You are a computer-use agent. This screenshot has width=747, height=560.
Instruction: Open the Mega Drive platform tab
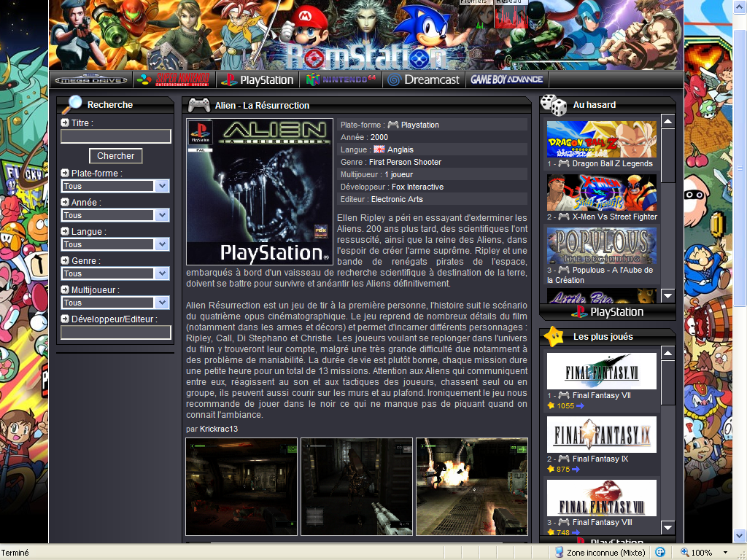pos(91,80)
